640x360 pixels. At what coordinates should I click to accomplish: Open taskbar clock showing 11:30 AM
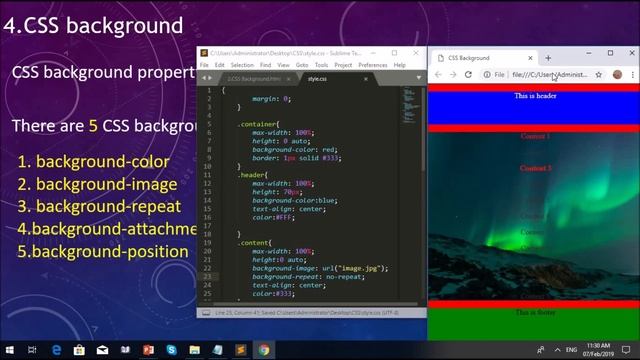[598, 350]
